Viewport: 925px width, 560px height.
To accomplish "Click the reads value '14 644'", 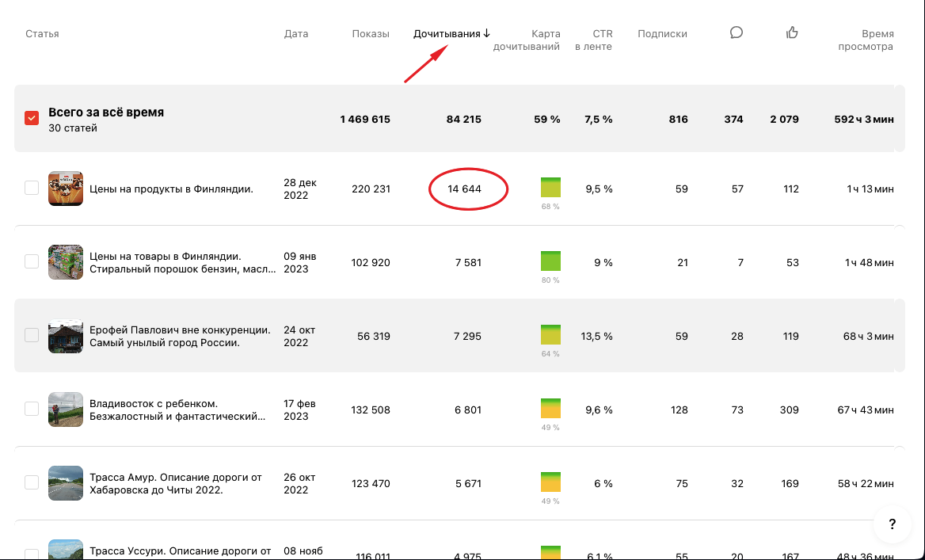I will (x=464, y=189).
